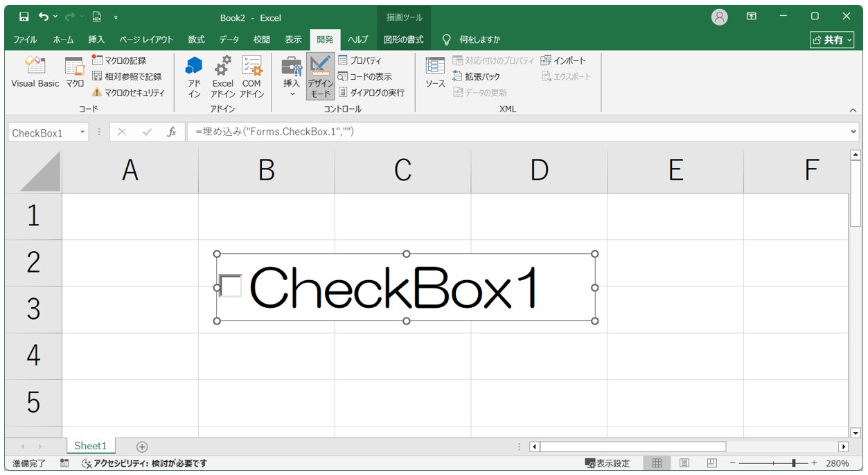Select the Sheet1 sheet tab
Image resolution: width=868 pixels, height=475 pixels.
coord(91,446)
